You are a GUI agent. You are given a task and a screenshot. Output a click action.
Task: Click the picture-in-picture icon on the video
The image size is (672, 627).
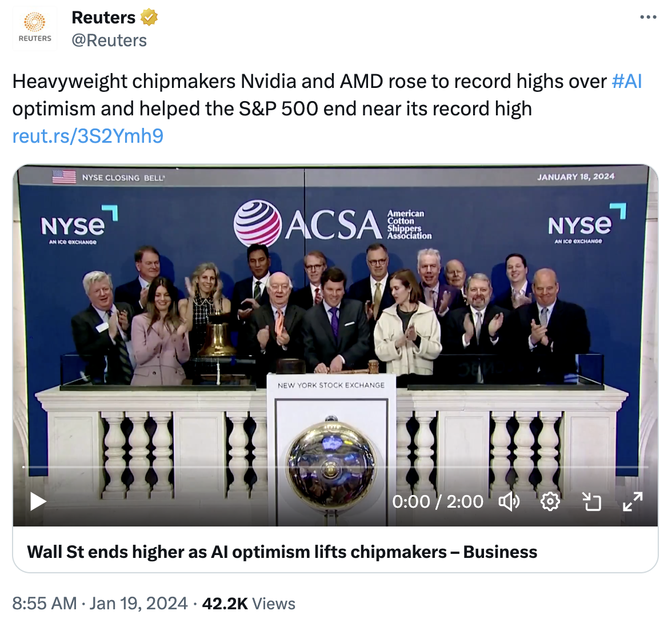(x=591, y=501)
